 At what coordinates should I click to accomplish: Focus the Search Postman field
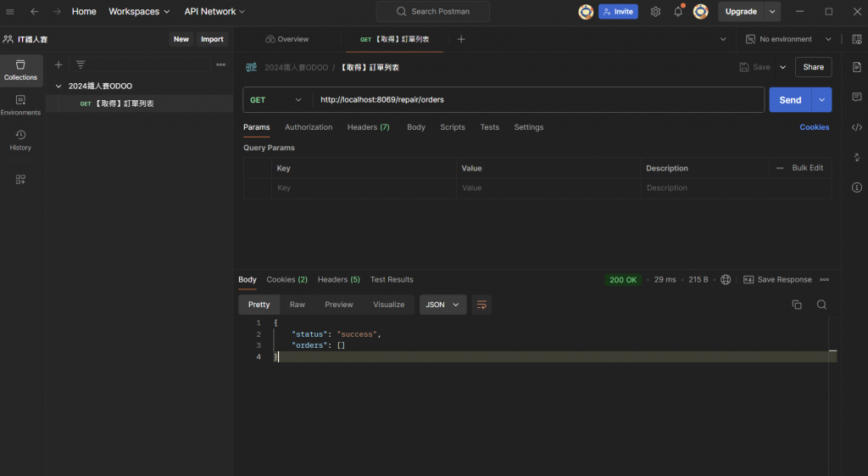(x=433, y=12)
